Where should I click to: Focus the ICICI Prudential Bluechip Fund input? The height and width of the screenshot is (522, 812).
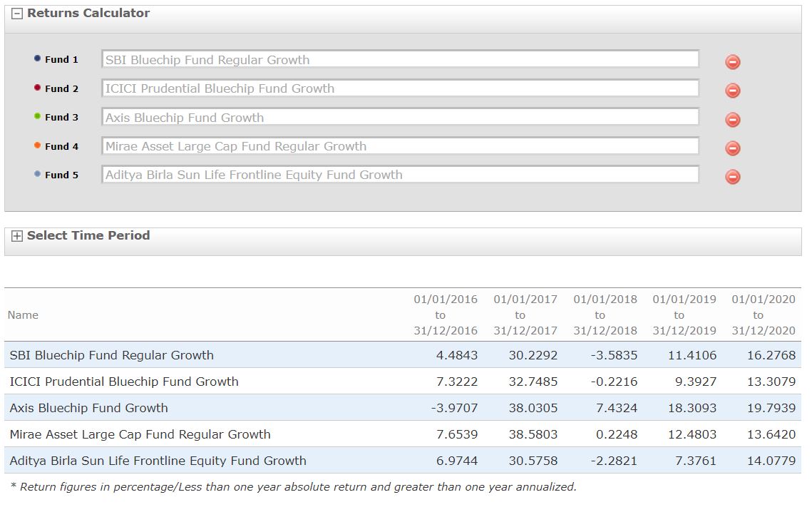pyautogui.click(x=400, y=88)
